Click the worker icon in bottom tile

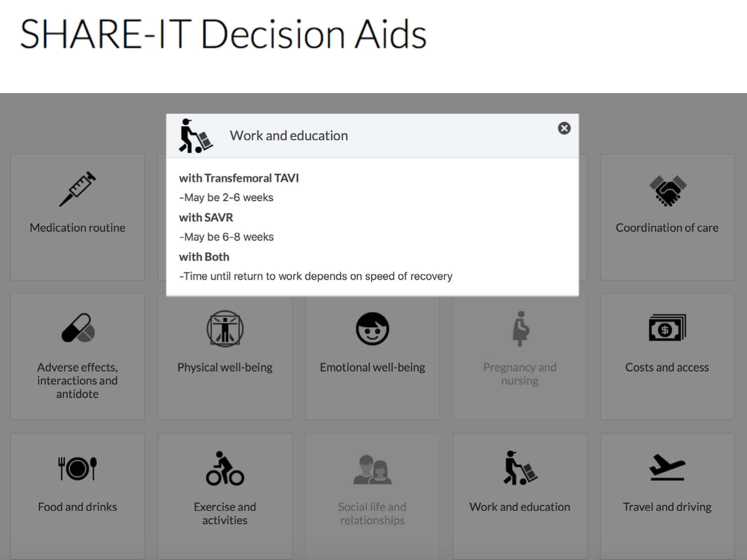(x=519, y=468)
